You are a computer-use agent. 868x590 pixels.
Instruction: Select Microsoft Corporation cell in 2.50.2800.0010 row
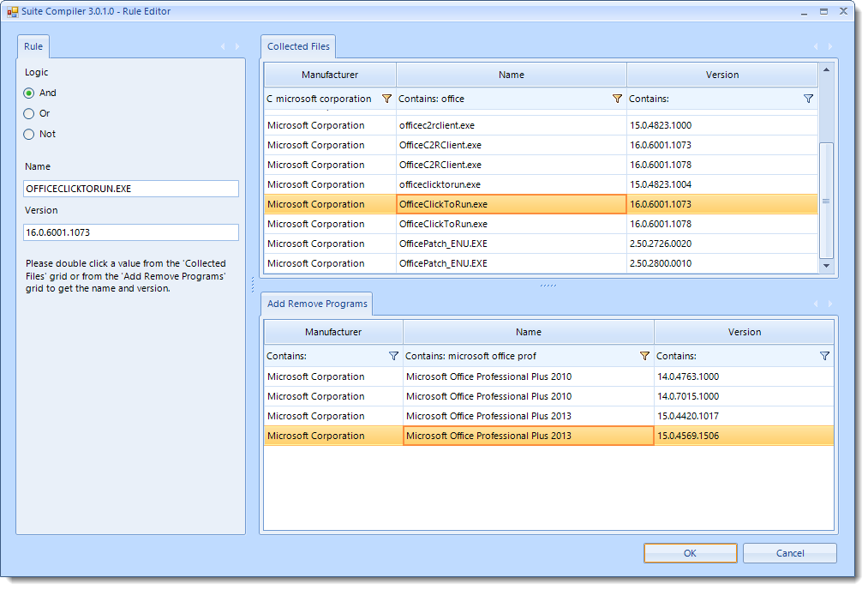330,263
